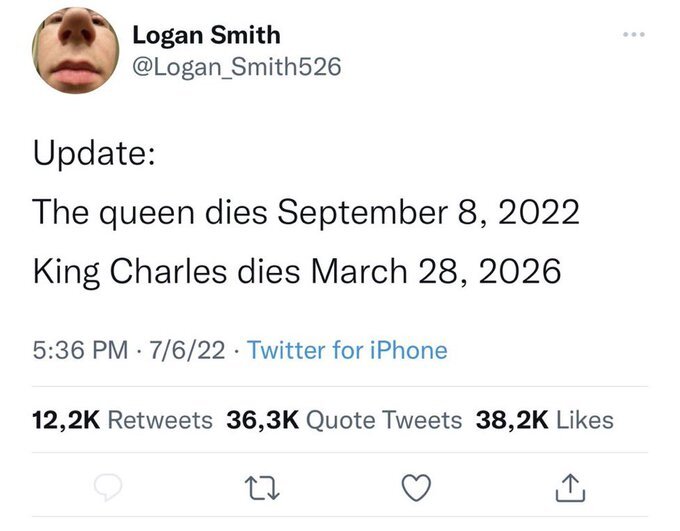The width and height of the screenshot is (680, 531).
Task: Click the date September 8, 2022
Action: [x=430, y=212]
